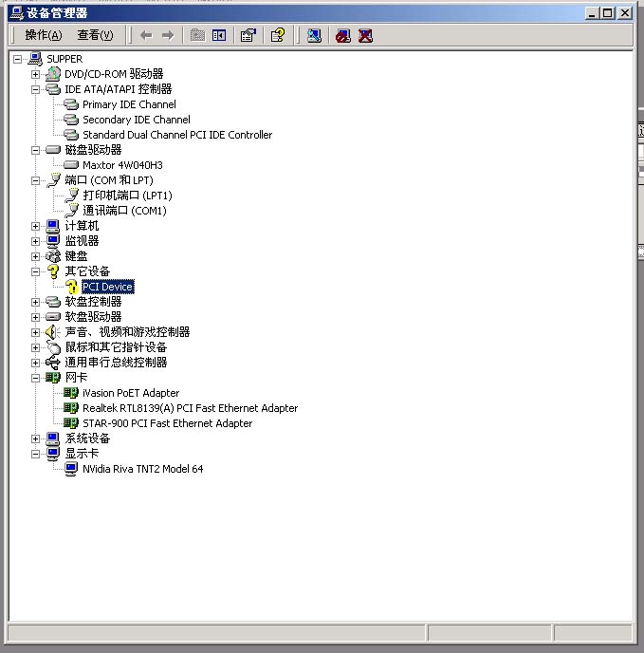
Task: Open the 操作(A) menu
Action: 44,35
